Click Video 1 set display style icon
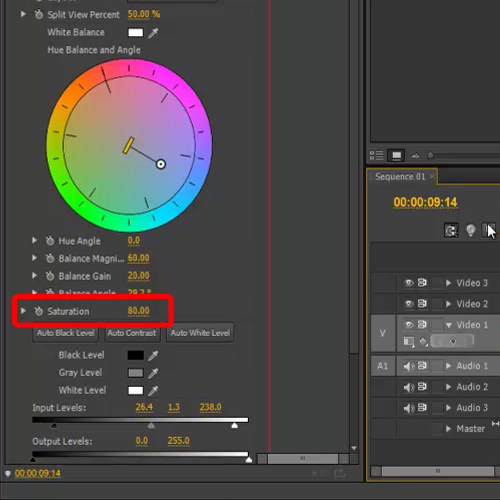The height and width of the screenshot is (500, 500). point(409,342)
